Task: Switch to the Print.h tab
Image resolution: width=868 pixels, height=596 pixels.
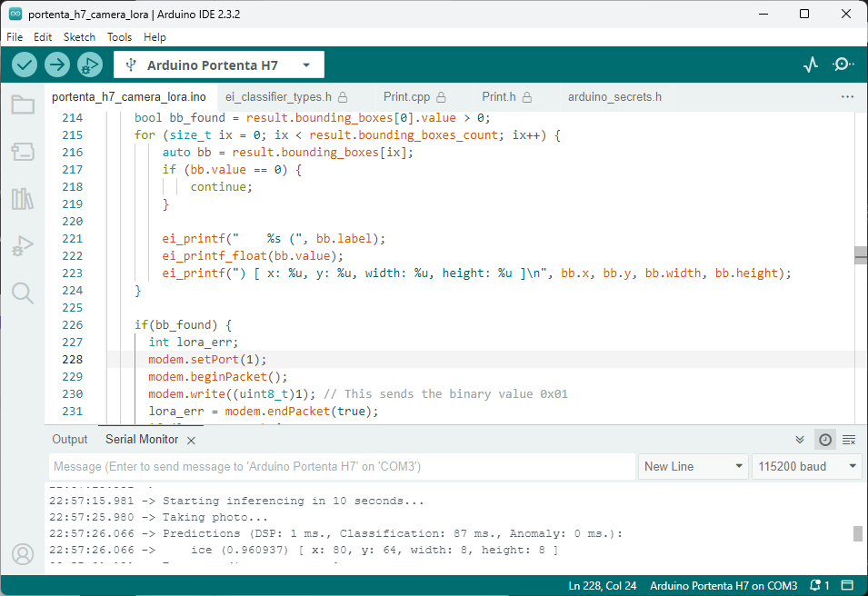Action: 506,97
